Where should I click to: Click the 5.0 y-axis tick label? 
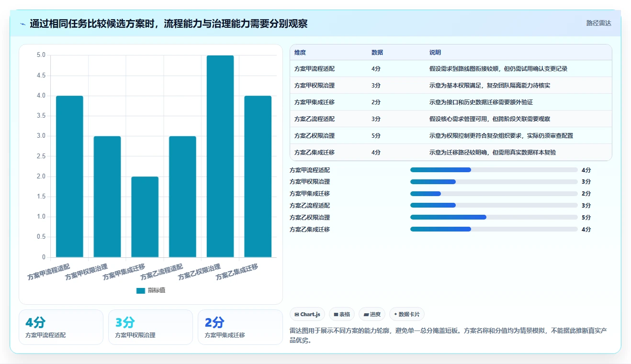click(x=41, y=55)
